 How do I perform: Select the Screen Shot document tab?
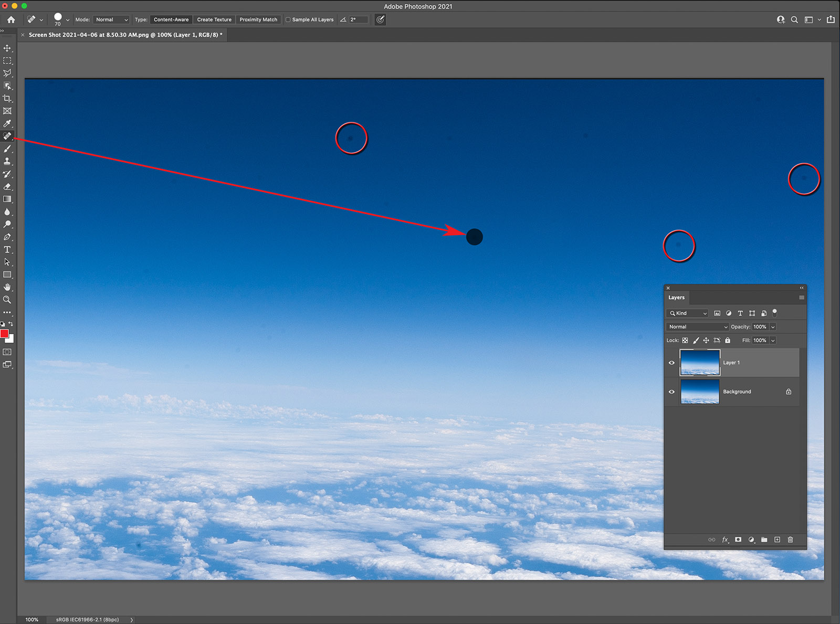click(125, 35)
